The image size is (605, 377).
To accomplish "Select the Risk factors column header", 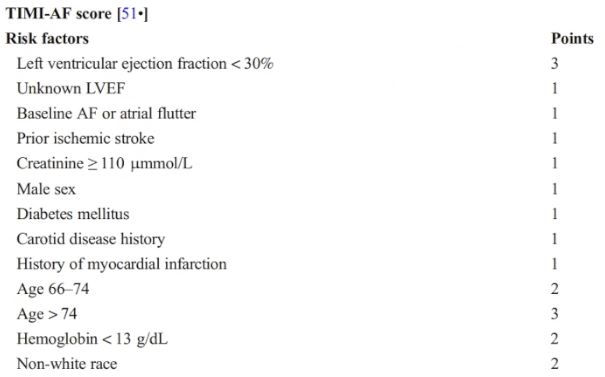I will coord(47,39).
